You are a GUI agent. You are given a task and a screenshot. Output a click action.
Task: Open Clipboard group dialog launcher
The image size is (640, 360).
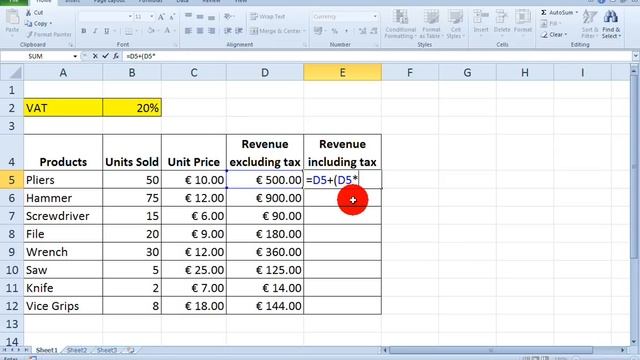(70, 45)
